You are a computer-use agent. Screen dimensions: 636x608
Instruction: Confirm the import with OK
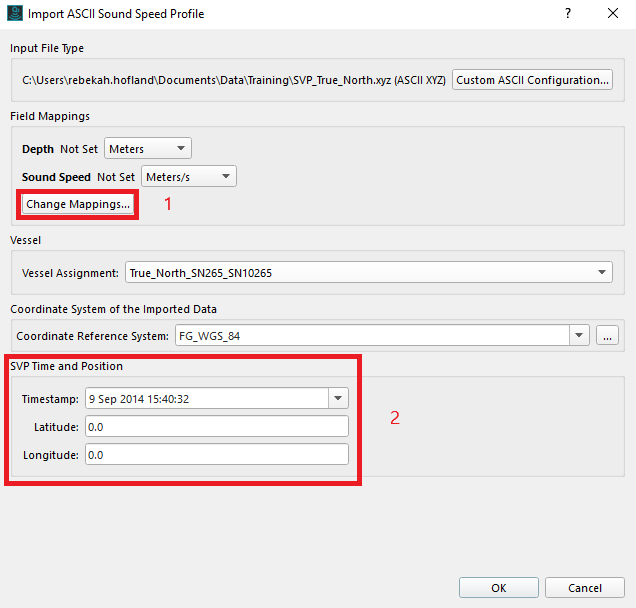click(499, 588)
